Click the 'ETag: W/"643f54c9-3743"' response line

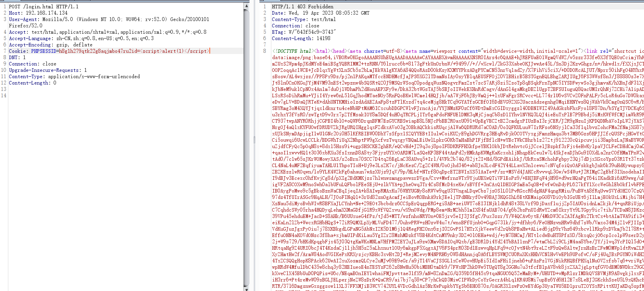tap(304, 32)
